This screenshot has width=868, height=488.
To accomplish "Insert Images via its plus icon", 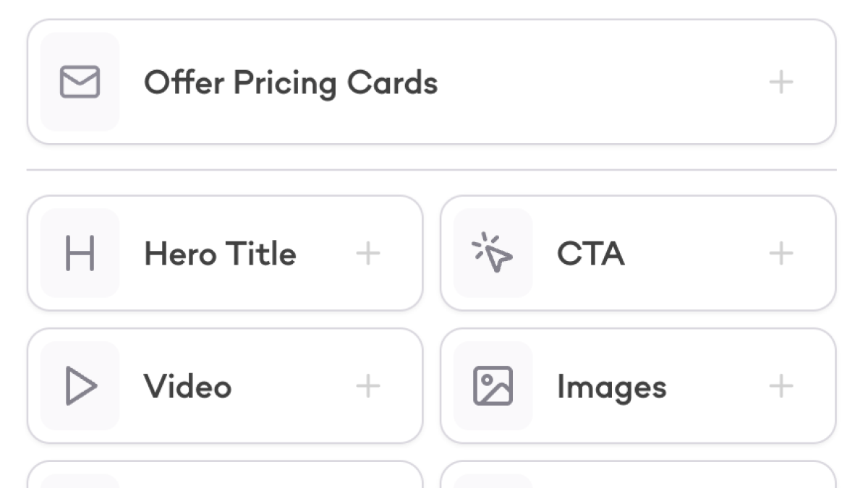I will click(x=780, y=386).
